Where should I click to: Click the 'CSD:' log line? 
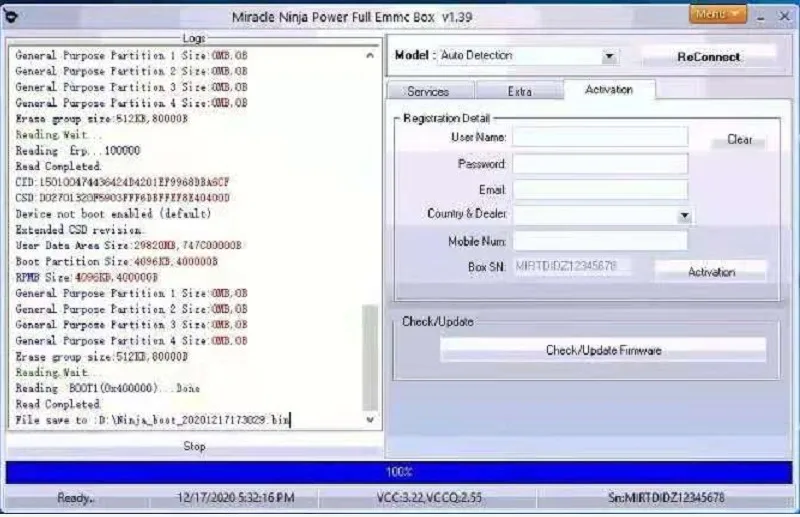[x=122, y=198]
